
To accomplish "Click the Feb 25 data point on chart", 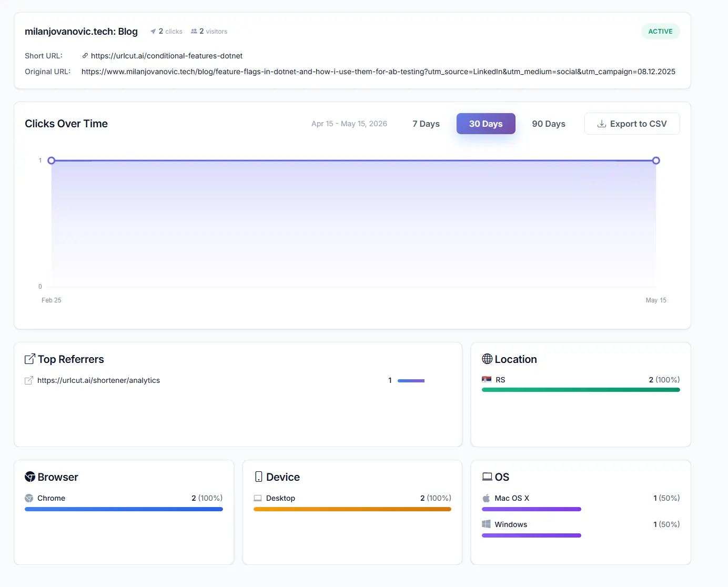I will pyautogui.click(x=52, y=160).
